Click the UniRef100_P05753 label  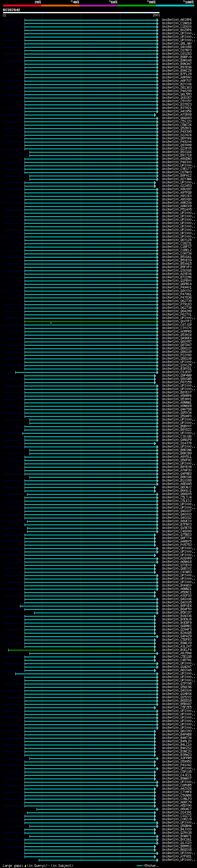click(x=177, y=545)
